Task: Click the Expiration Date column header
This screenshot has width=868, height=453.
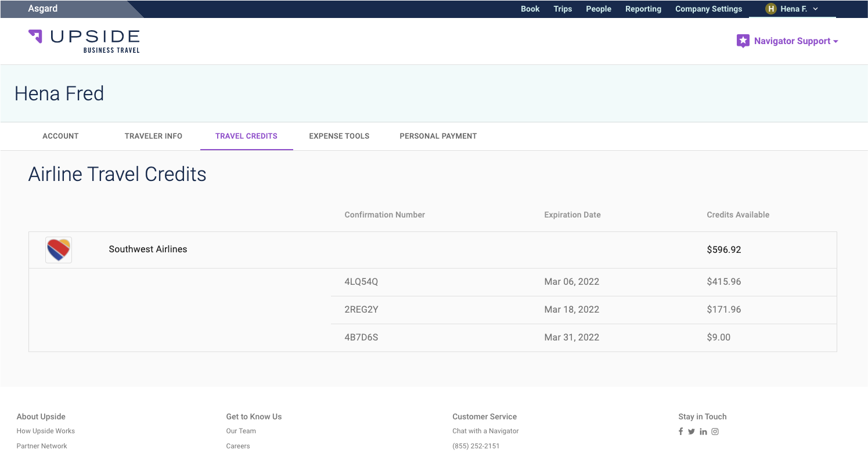Action: [x=572, y=215]
